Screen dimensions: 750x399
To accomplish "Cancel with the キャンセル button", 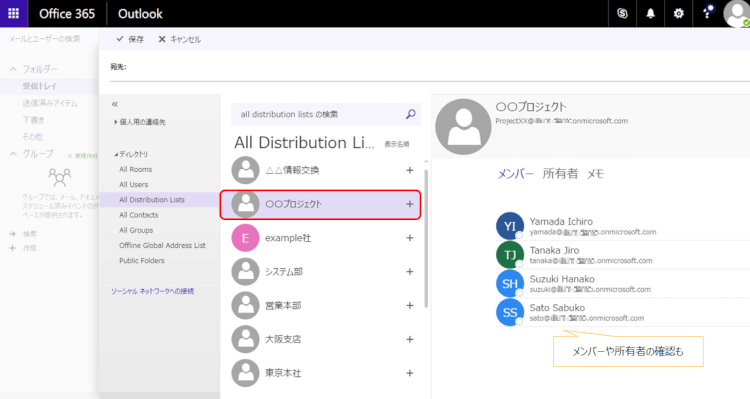I will tap(180, 39).
